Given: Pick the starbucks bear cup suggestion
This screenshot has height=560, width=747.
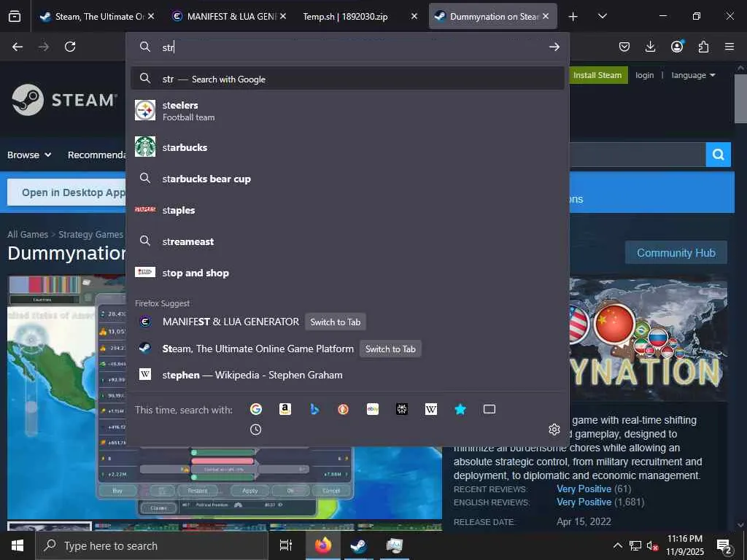Looking at the screenshot, I should click(x=347, y=179).
